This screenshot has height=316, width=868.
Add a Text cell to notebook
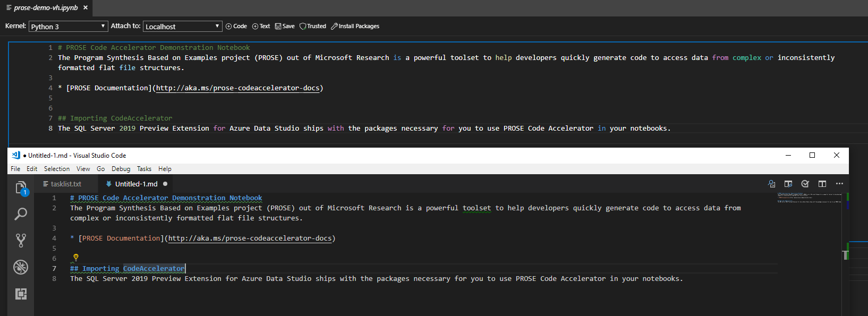click(x=261, y=26)
